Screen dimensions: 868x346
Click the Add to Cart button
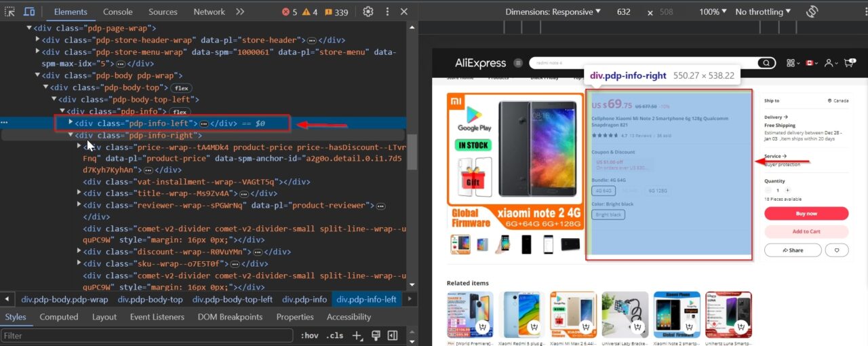(806, 231)
